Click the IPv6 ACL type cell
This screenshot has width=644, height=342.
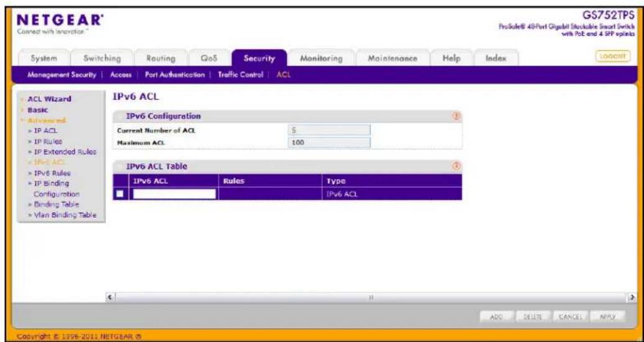(x=342, y=194)
